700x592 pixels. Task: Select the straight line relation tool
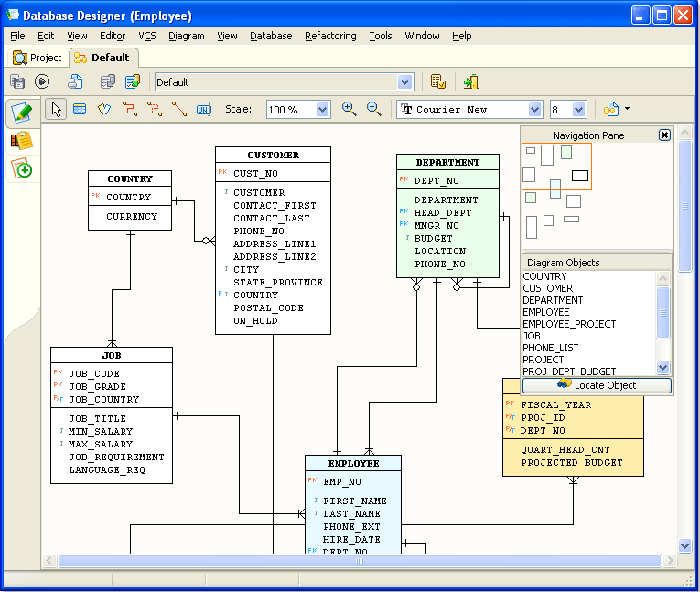tap(179, 110)
